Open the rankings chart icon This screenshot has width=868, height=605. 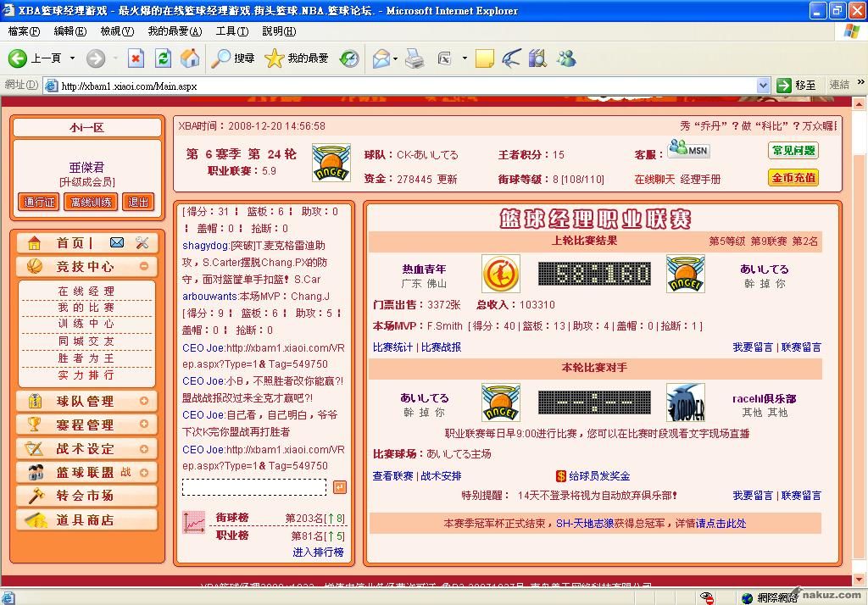pos(194,523)
